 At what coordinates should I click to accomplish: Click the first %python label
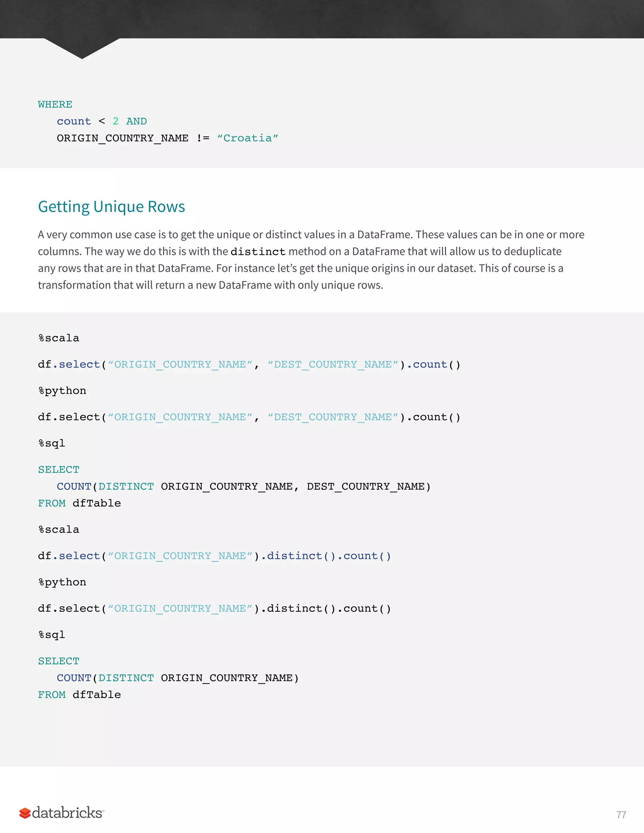(62, 390)
